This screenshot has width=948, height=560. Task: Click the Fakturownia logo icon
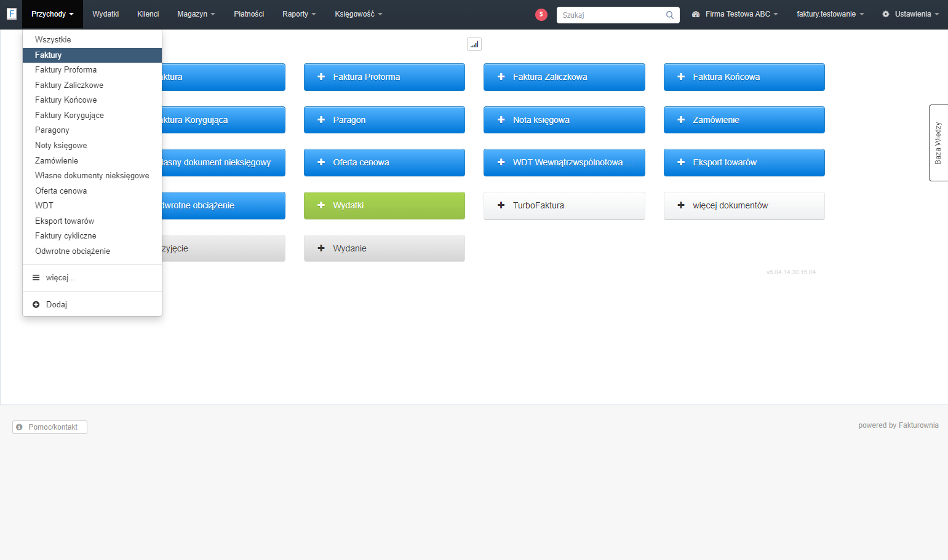click(x=11, y=14)
